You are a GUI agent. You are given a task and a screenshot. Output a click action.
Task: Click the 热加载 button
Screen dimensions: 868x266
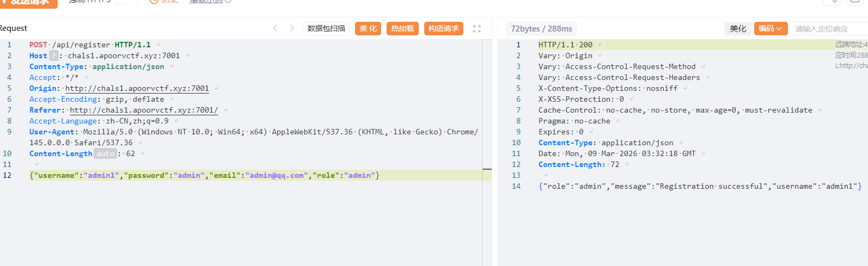(402, 29)
